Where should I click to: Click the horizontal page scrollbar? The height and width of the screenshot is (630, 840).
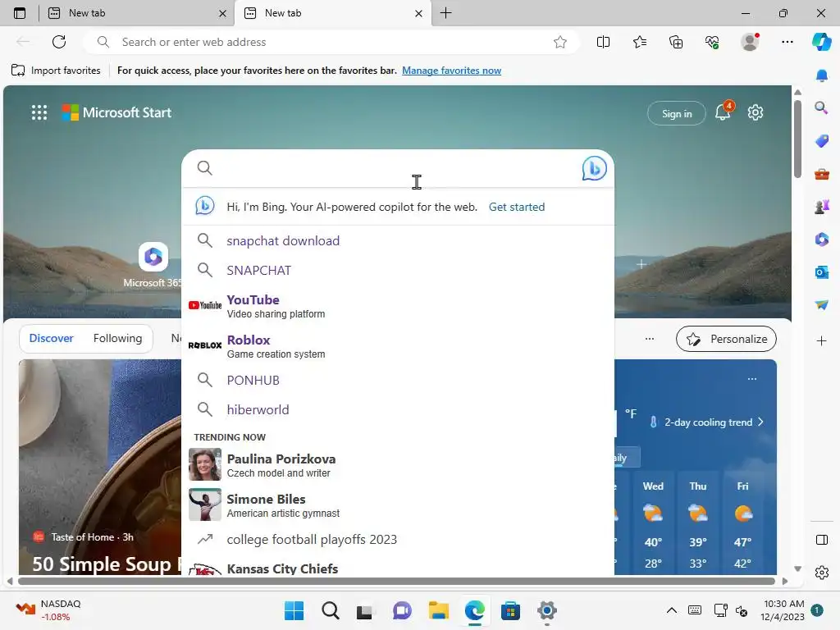tap(396, 582)
